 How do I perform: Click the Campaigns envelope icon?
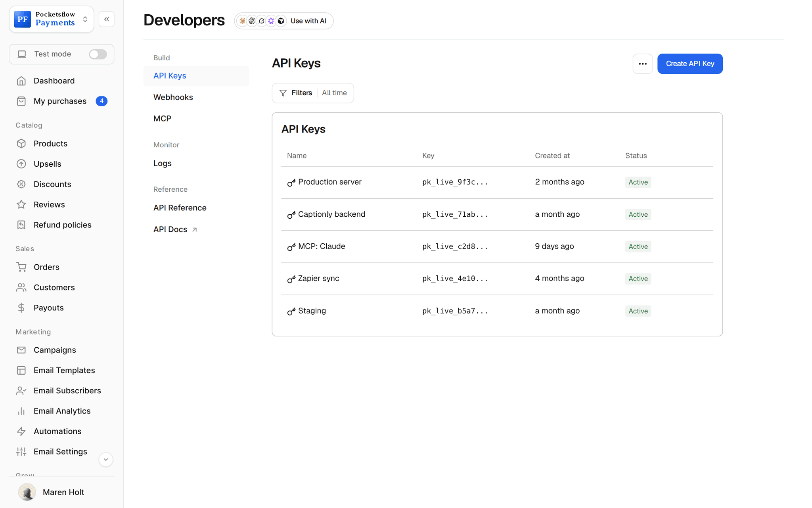coord(21,350)
